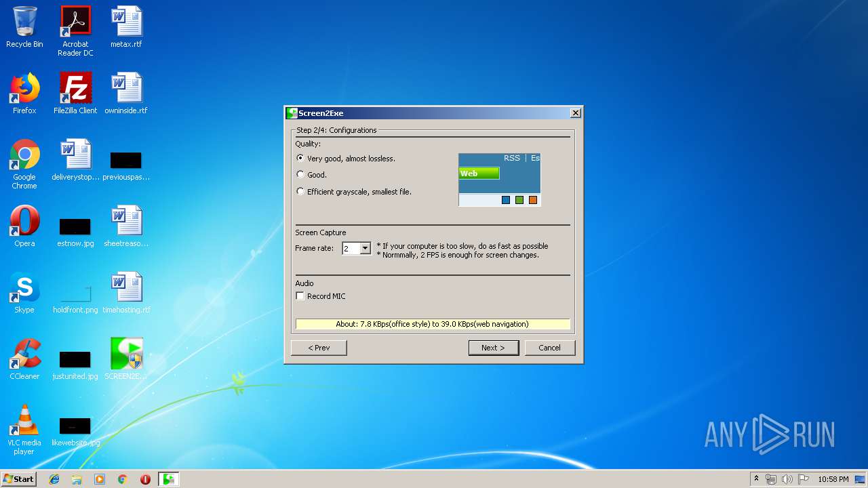Select the likewebsite.jpg file
This screenshot has height=488, width=868.
coord(75,430)
